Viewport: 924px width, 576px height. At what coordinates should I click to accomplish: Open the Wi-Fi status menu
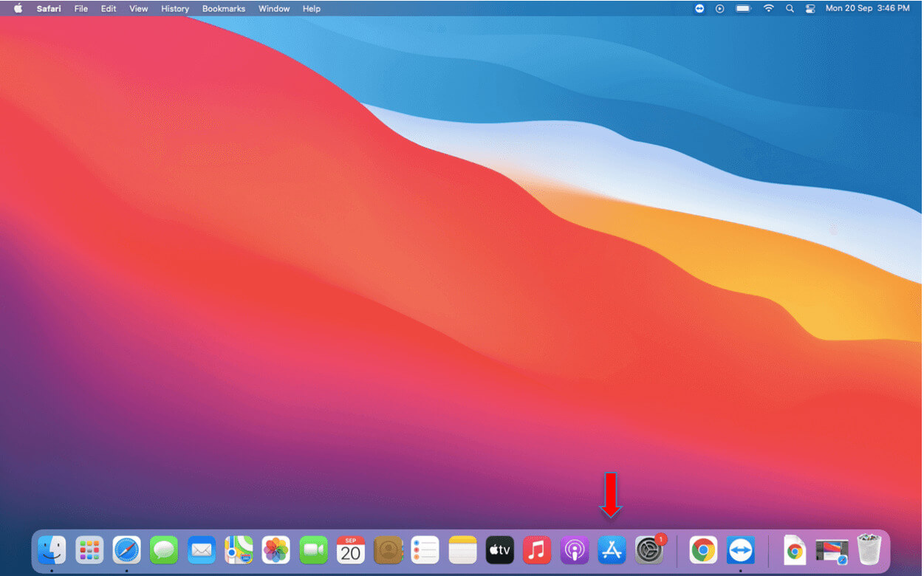tap(768, 9)
